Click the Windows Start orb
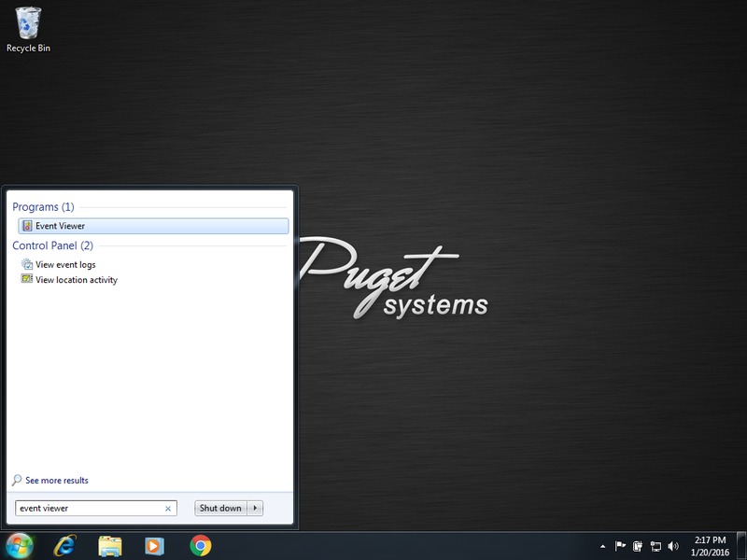This screenshot has width=747, height=560. point(19,545)
